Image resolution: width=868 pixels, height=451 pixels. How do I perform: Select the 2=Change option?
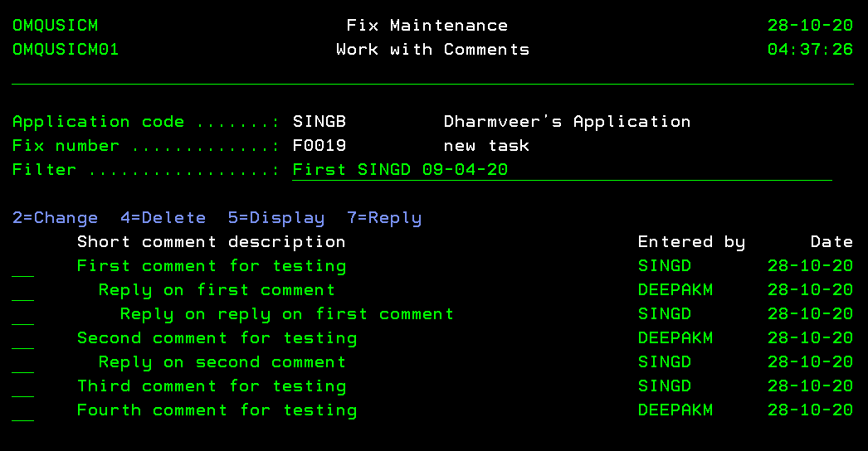(55, 218)
